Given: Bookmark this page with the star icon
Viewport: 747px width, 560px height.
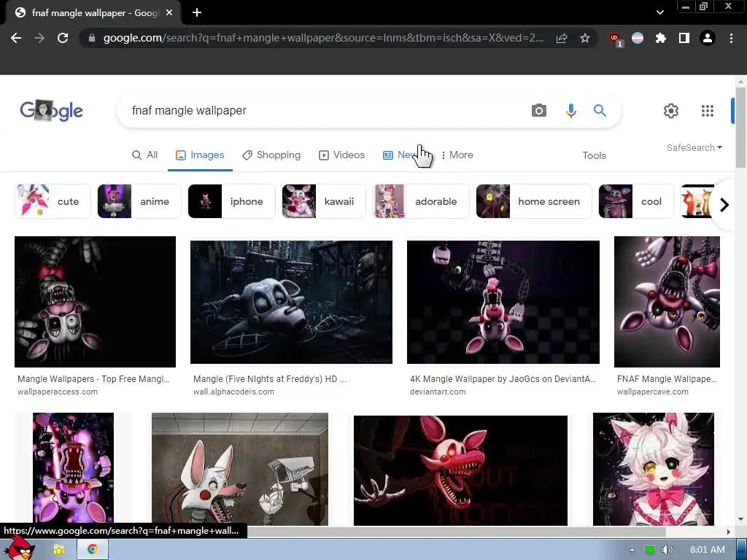Looking at the screenshot, I should [585, 38].
